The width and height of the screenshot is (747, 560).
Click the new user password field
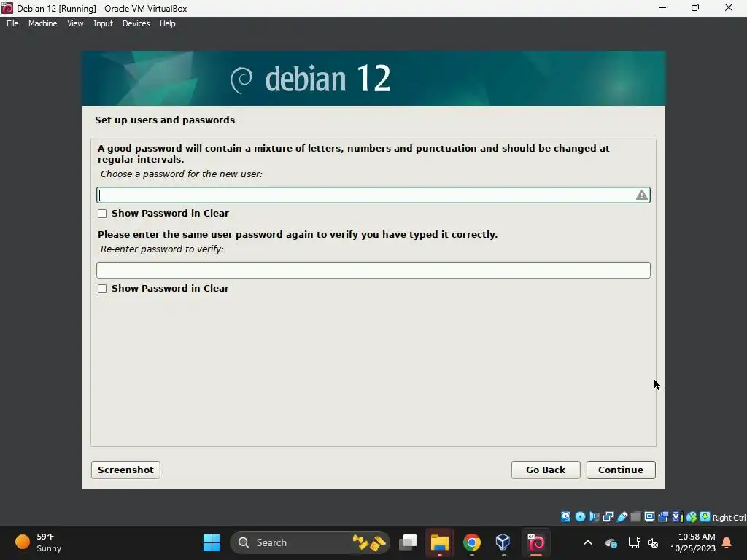tap(373, 195)
